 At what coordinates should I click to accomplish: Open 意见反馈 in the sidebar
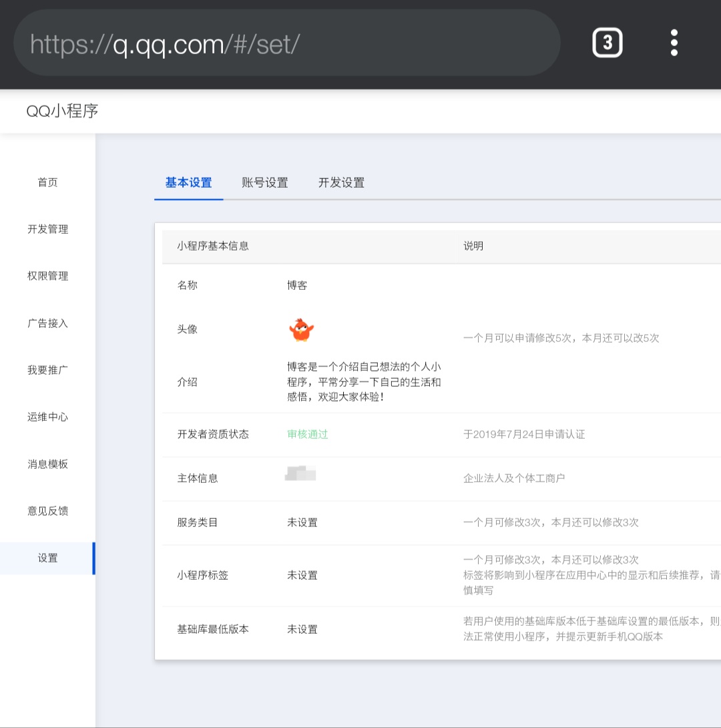coord(48,511)
